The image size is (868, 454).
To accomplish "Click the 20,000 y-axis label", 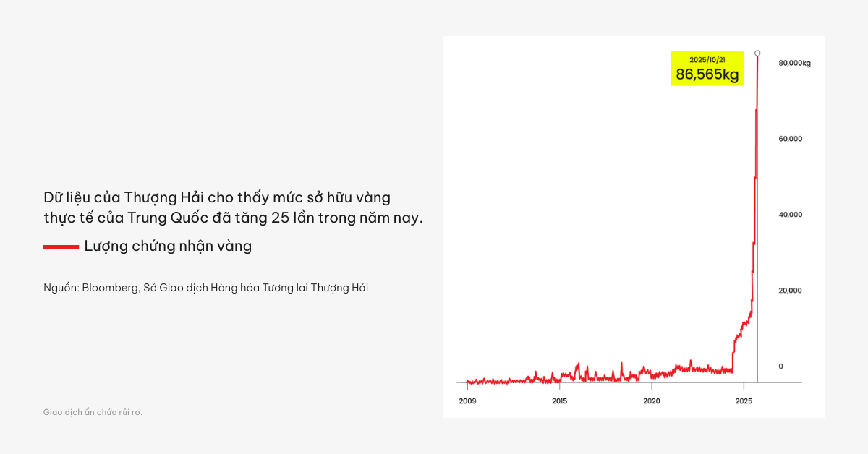I will (x=790, y=291).
